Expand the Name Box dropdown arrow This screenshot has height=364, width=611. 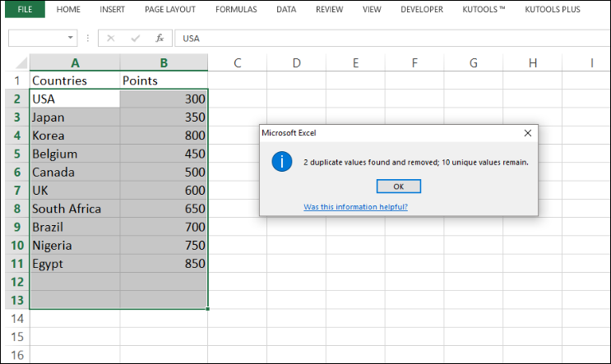tap(70, 39)
